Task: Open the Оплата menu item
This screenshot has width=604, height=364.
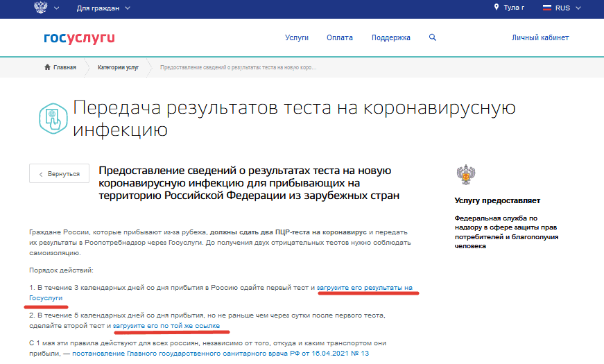Action: point(340,37)
